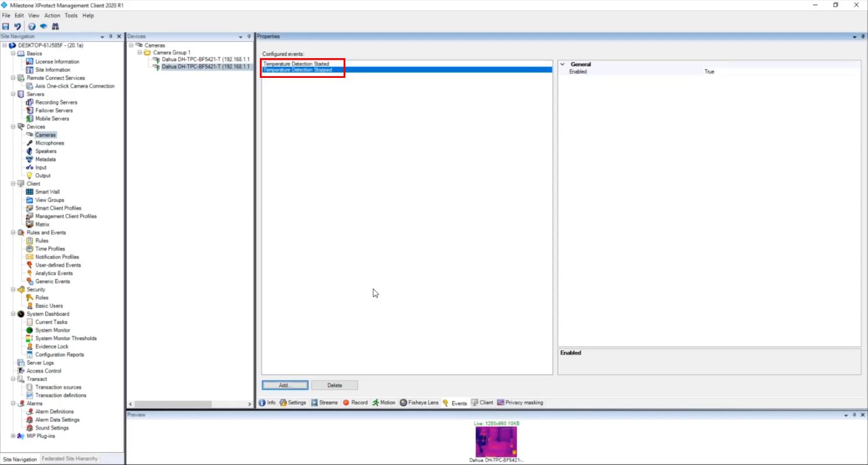This screenshot has height=465, width=868.
Task: Open Smart Wall under Client
Action: tap(47, 192)
